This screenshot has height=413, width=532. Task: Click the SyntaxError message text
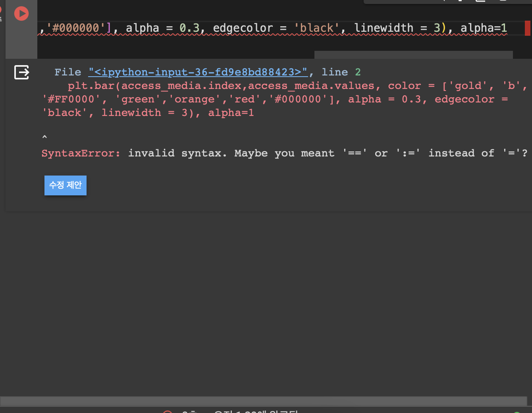click(284, 153)
